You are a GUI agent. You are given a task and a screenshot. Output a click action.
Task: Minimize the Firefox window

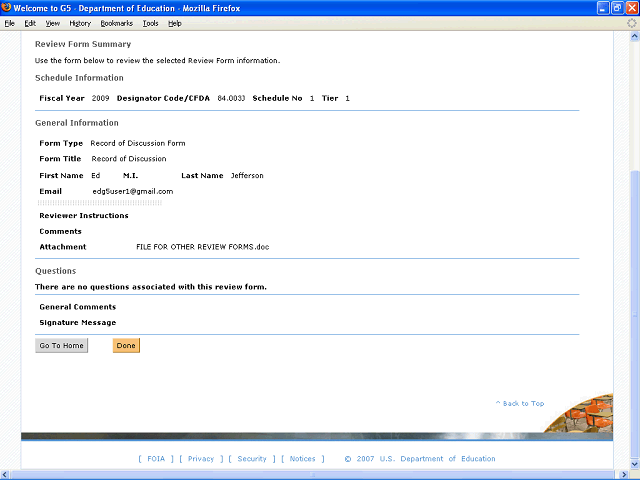click(603, 8)
